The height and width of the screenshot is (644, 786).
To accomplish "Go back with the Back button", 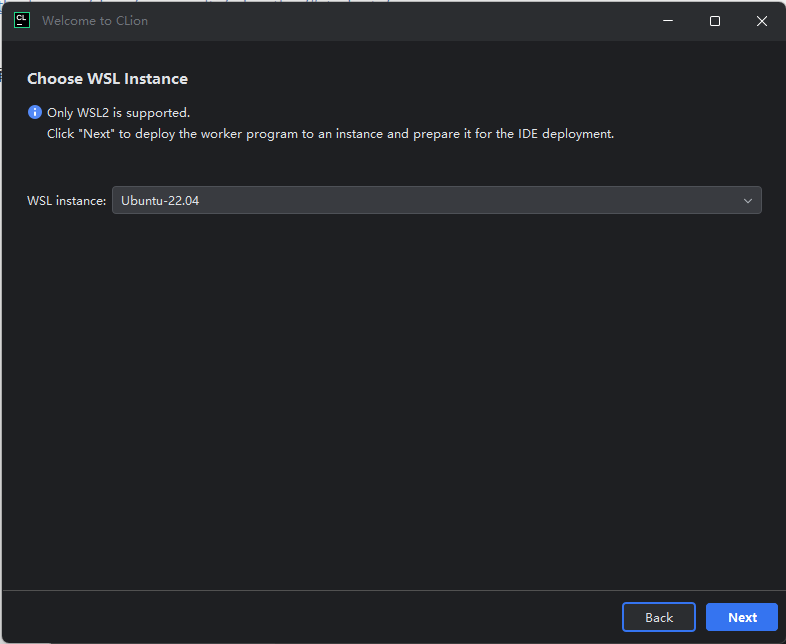I will 659,617.
